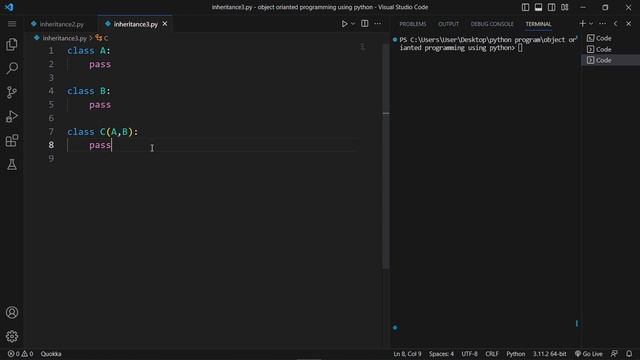Open the Testing flask view
This screenshot has width=640, height=360.
[12, 164]
